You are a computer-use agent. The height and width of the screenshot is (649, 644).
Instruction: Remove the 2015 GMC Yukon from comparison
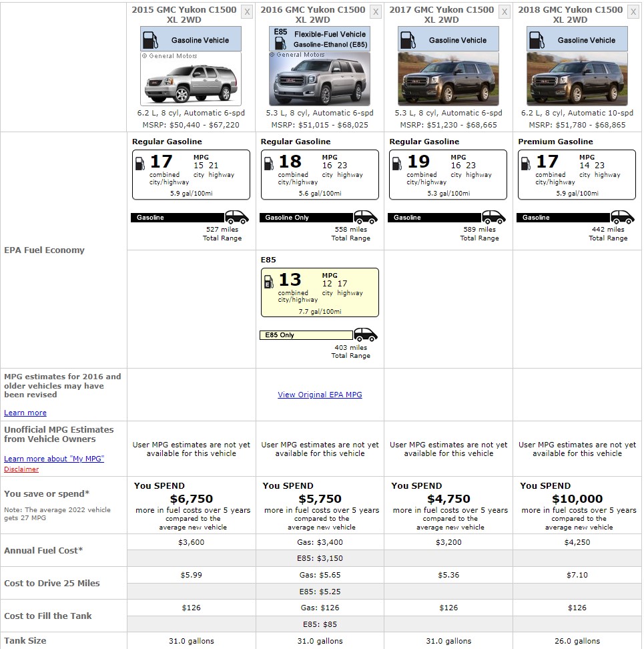click(x=247, y=11)
